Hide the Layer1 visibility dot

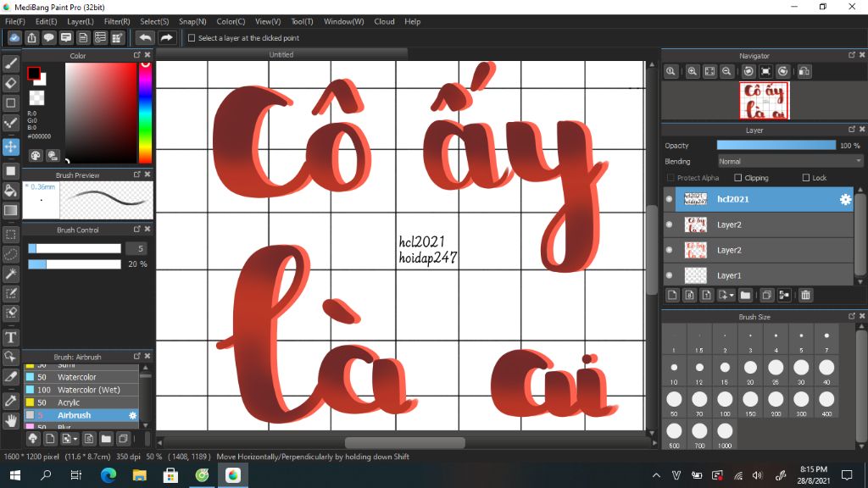click(670, 275)
